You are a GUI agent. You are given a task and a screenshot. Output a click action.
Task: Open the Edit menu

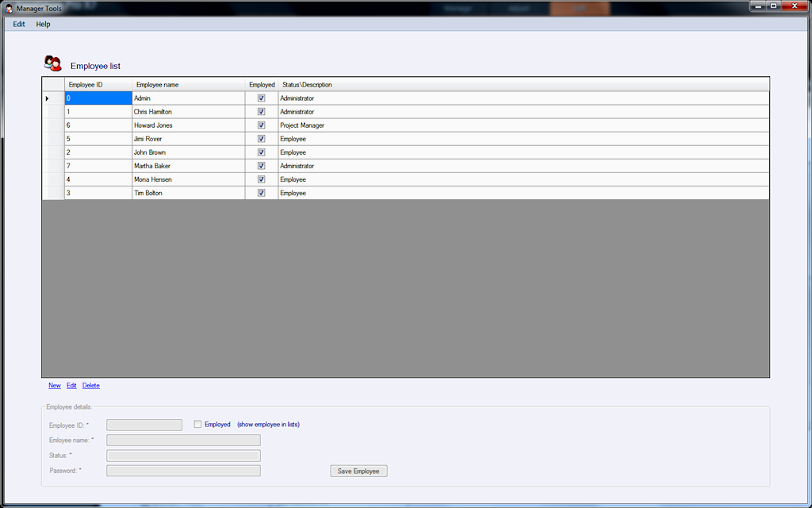coord(19,24)
